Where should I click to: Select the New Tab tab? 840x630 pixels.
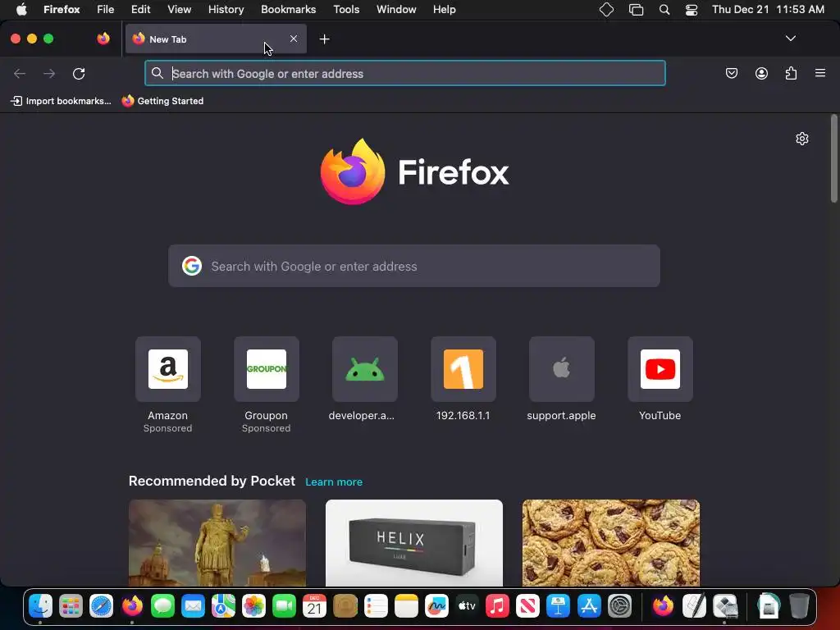click(216, 39)
